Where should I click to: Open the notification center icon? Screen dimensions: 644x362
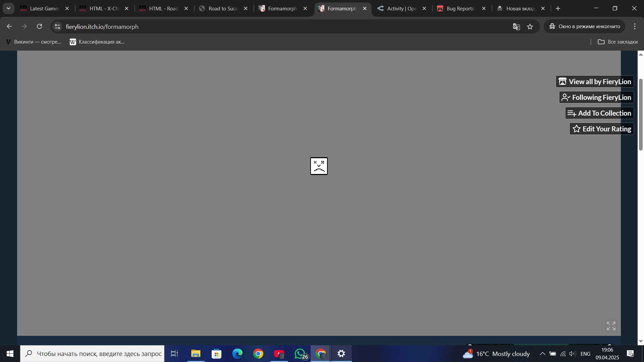(630, 354)
